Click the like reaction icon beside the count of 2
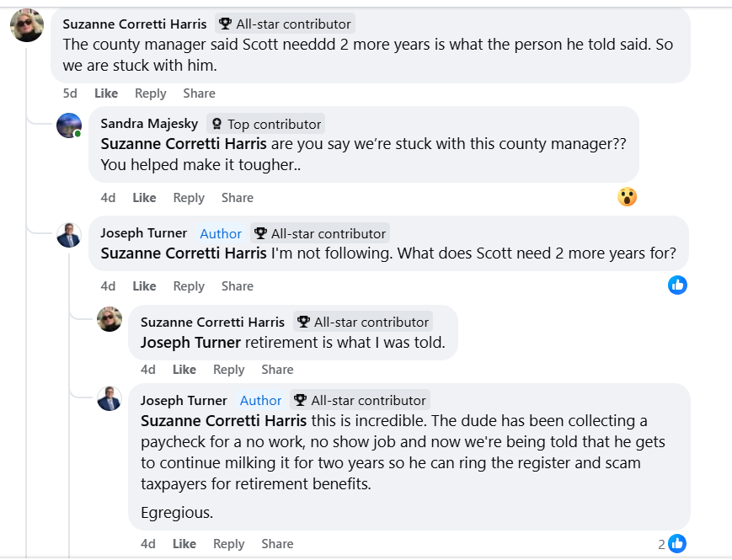732x560 pixels. click(x=677, y=544)
